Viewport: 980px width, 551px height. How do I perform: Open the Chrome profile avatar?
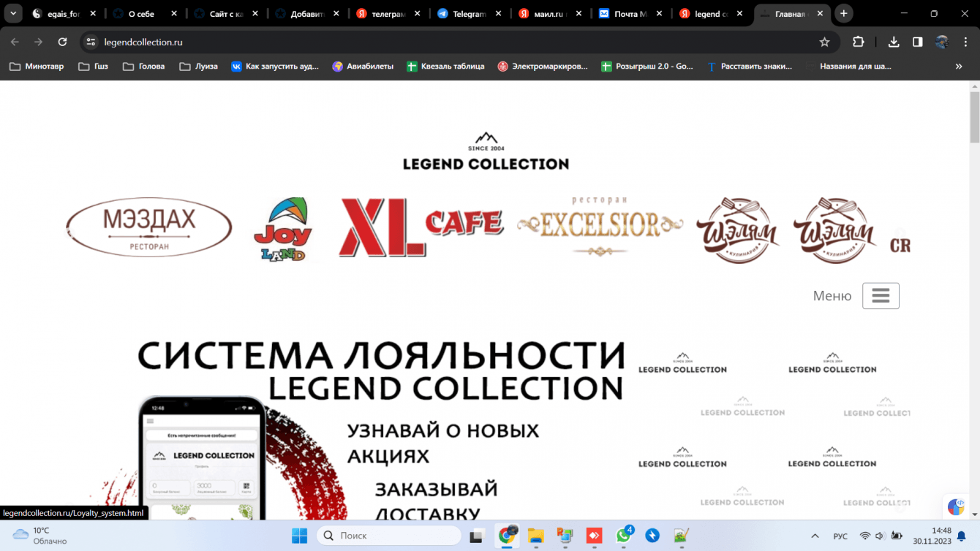pos(942,42)
